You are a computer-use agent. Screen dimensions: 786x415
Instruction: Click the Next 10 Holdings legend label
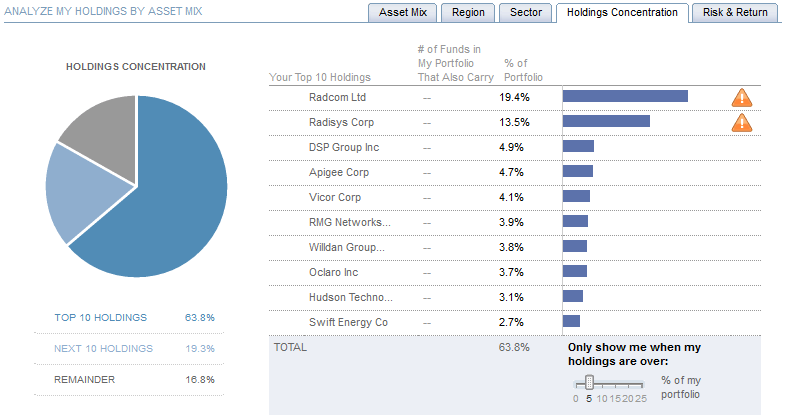click(x=103, y=349)
